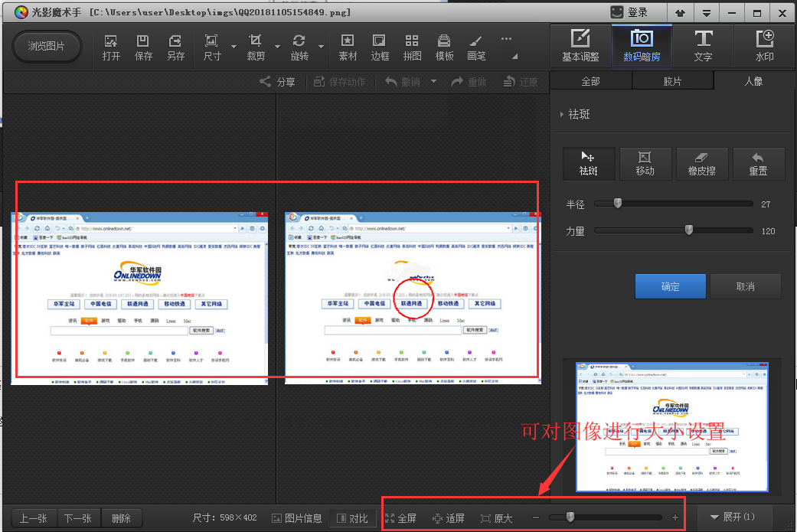Select the 移动 (Move) tool mode

pos(645,164)
